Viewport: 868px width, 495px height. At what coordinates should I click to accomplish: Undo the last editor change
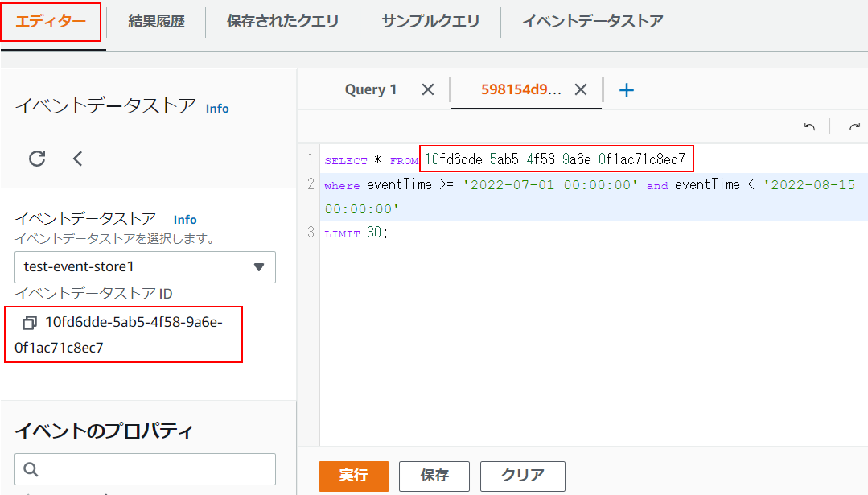tap(809, 127)
